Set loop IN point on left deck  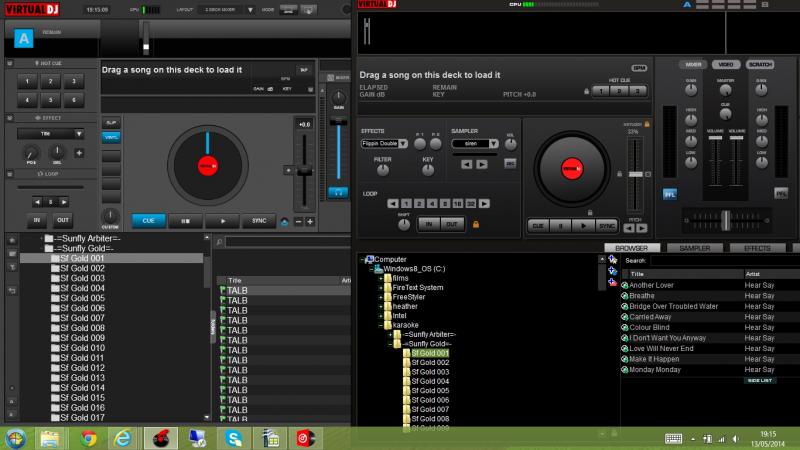click(37, 220)
